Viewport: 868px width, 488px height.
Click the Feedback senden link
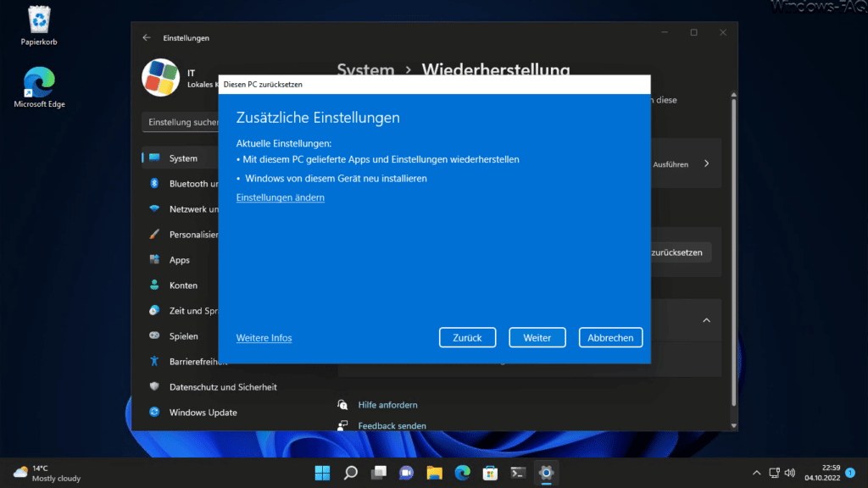[392, 426]
